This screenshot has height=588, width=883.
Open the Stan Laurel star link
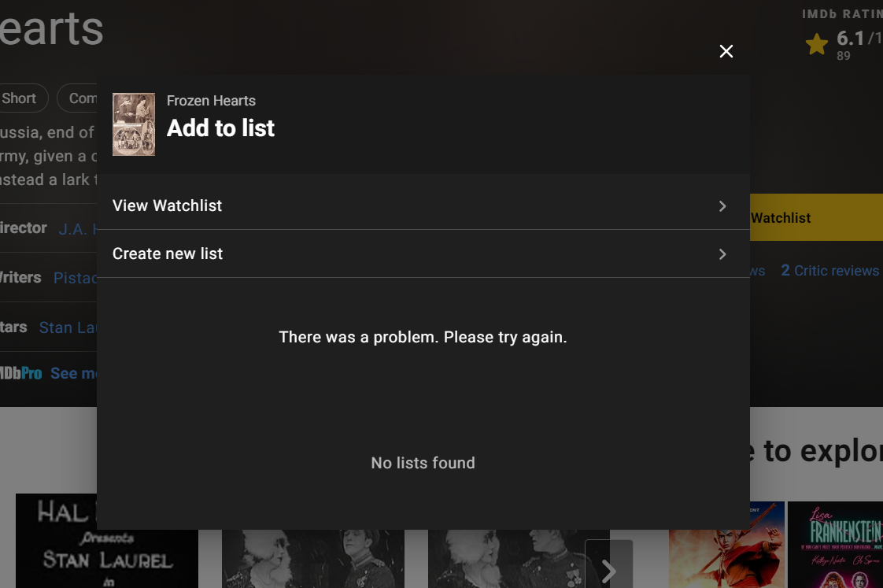point(68,327)
